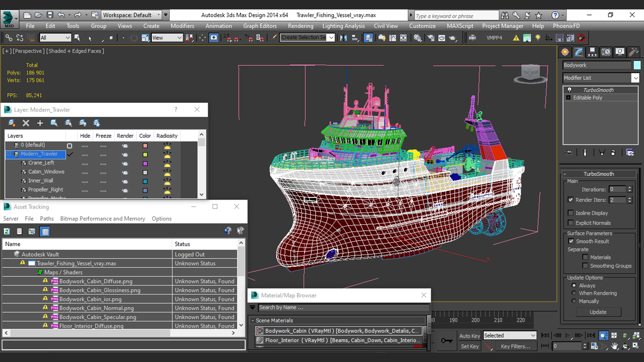Viewport: 644px width, 362px height.
Task: Enable the Isoline Display checkbox
Action: coord(571,213)
